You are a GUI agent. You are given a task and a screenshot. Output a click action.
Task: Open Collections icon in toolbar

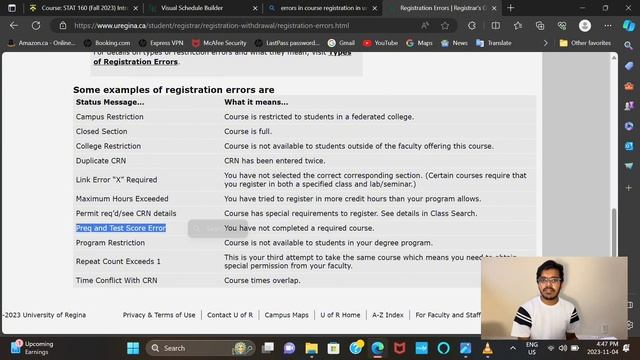[540, 26]
